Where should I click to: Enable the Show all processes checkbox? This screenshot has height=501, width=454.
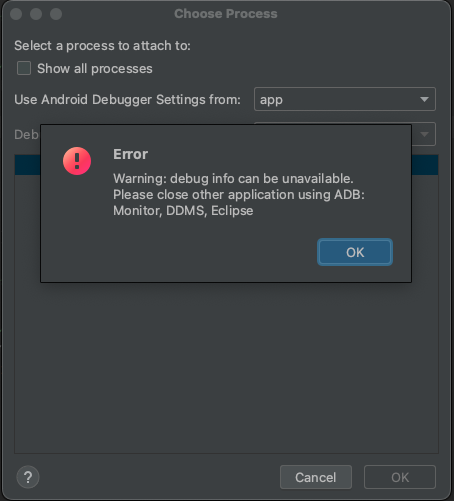[24, 68]
